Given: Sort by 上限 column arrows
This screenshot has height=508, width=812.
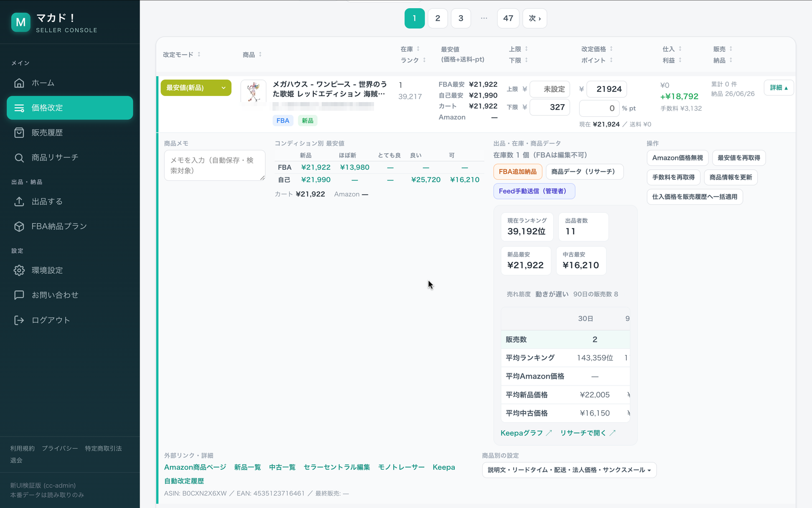Looking at the screenshot, I should click(526, 49).
